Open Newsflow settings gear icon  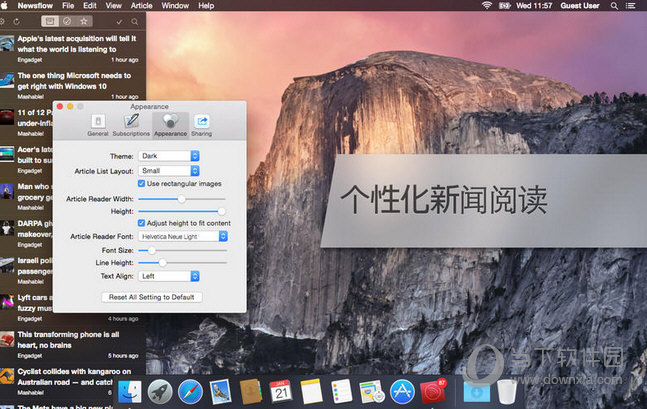(x=2, y=21)
